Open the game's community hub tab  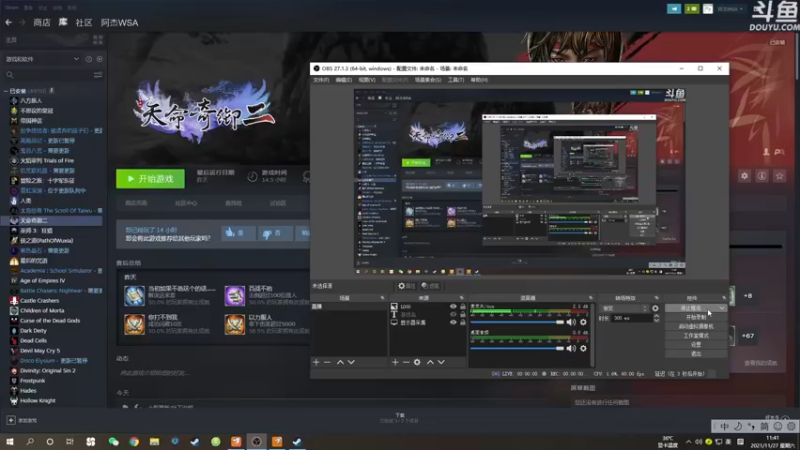[x=186, y=203]
